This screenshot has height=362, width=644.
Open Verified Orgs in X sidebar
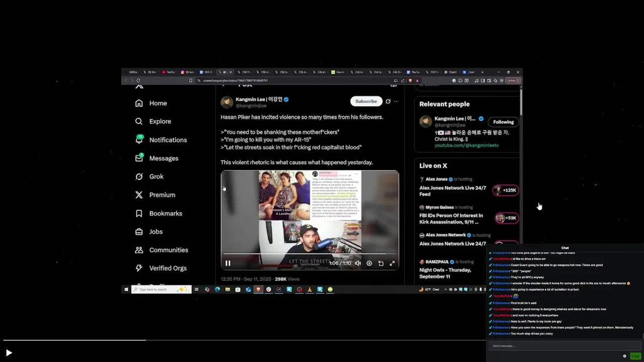click(x=161, y=268)
